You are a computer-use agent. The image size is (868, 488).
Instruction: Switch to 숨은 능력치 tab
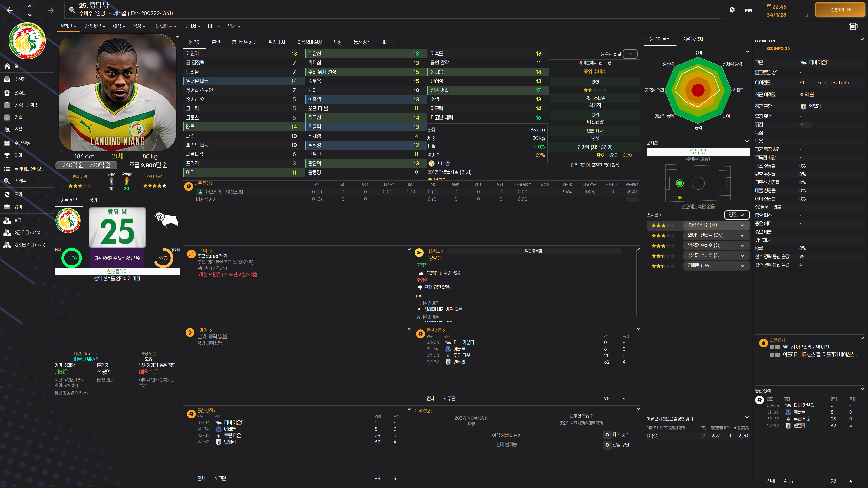click(692, 39)
